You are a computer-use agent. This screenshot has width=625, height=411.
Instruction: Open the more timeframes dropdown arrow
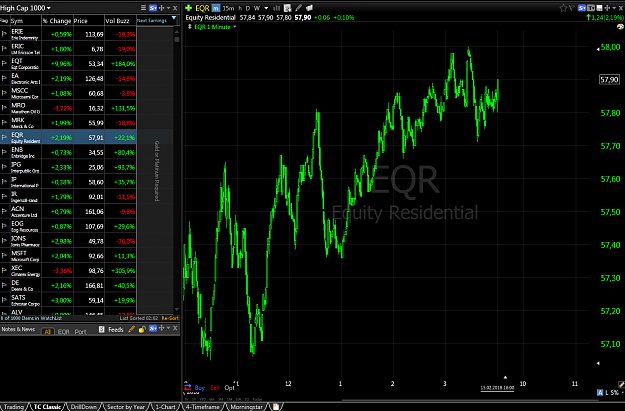(x=266, y=8)
